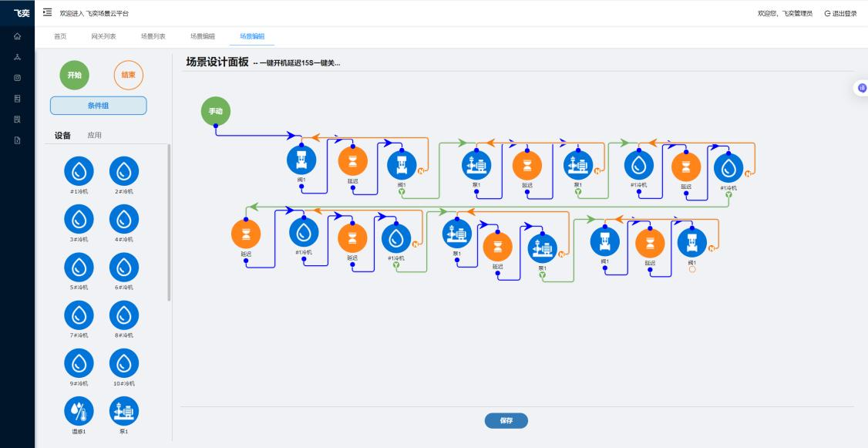
Task: Select the 6#冷机 device icon
Action: (x=123, y=267)
